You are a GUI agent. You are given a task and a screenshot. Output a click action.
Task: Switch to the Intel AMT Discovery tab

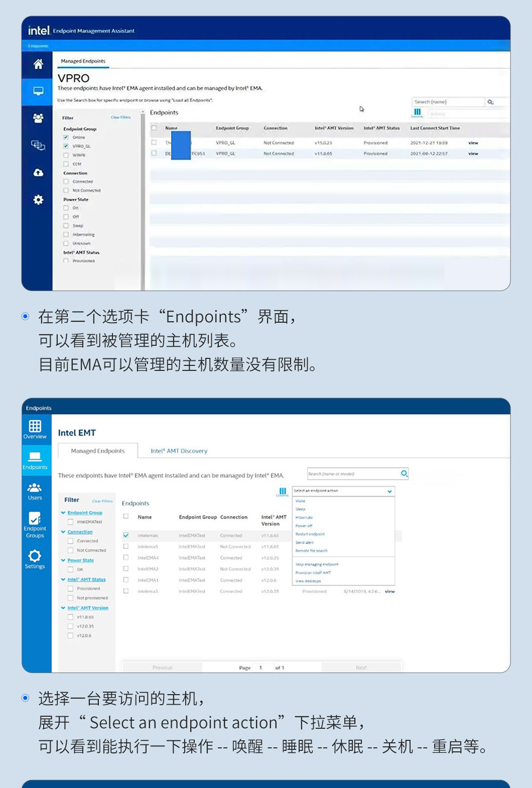point(179,451)
